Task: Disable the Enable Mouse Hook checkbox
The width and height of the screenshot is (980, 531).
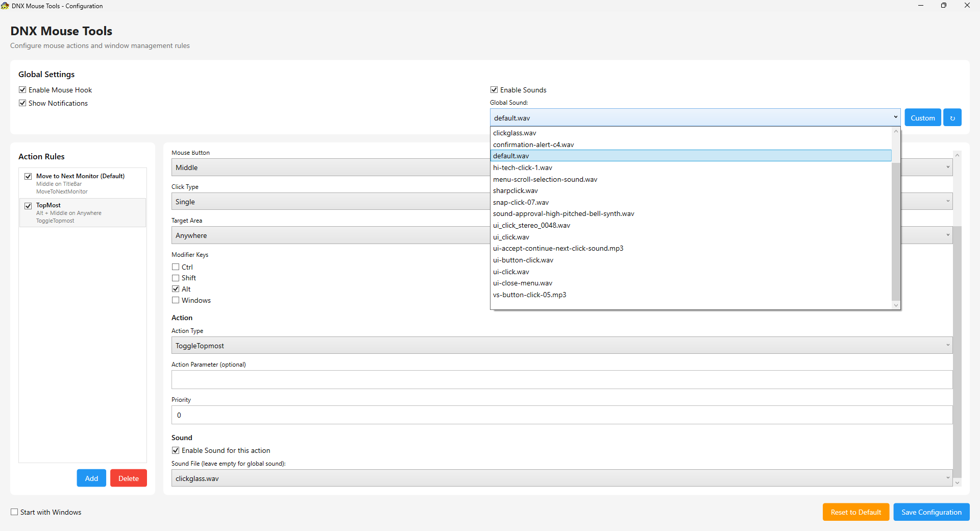Action: pyautogui.click(x=22, y=90)
